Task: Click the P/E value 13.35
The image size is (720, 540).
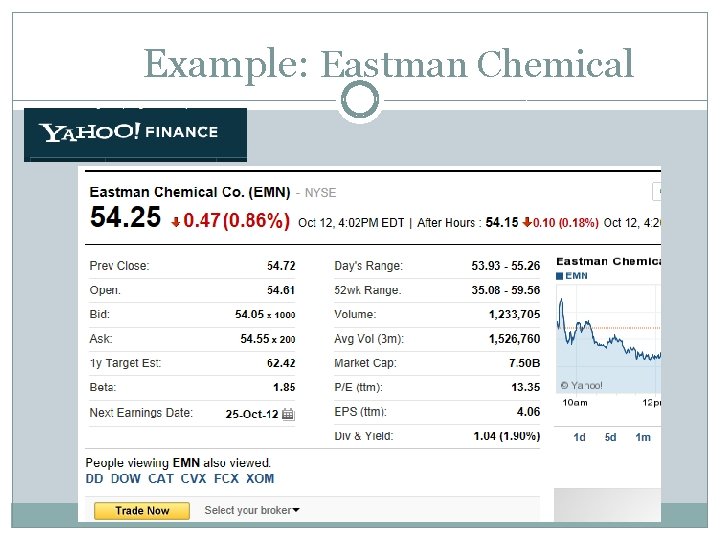Action: [x=526, y=388]
